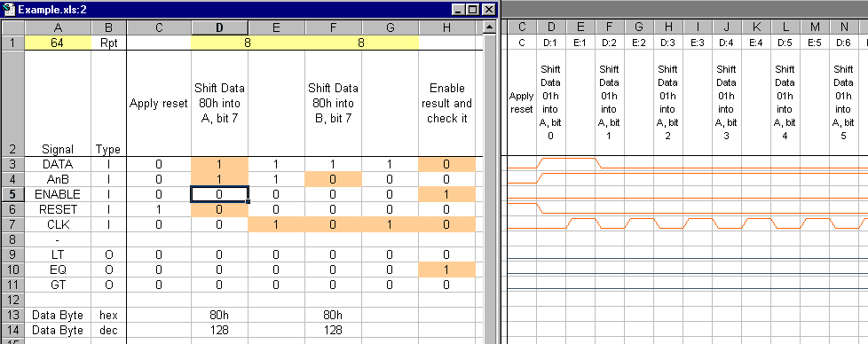The image size is (868, 344).
Task: Select the DATA signal name cell
Action: pos(58,164)
